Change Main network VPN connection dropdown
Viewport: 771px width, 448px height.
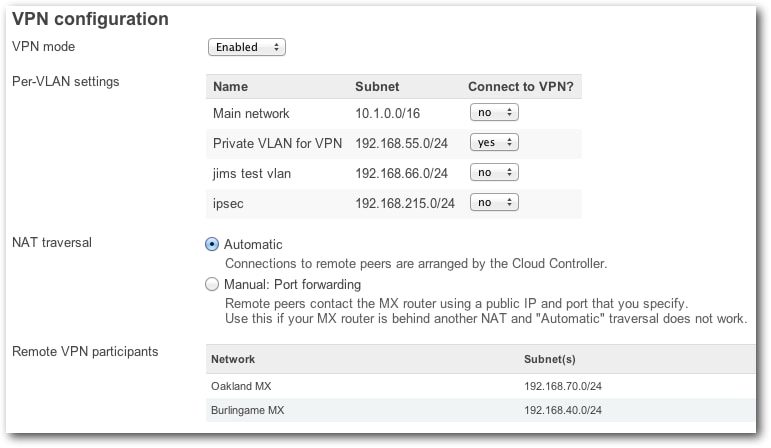pos(494,113)
